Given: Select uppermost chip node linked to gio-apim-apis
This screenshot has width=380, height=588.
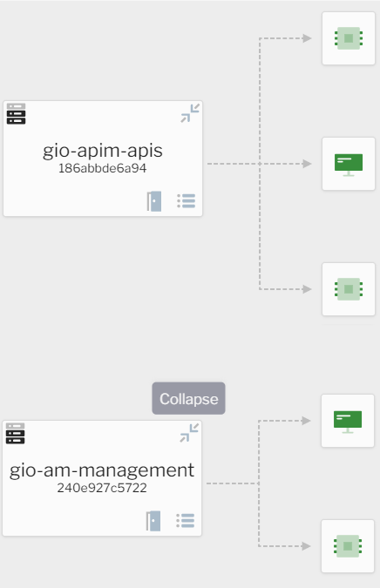Looking at the screenshot, I should [349, 38].
